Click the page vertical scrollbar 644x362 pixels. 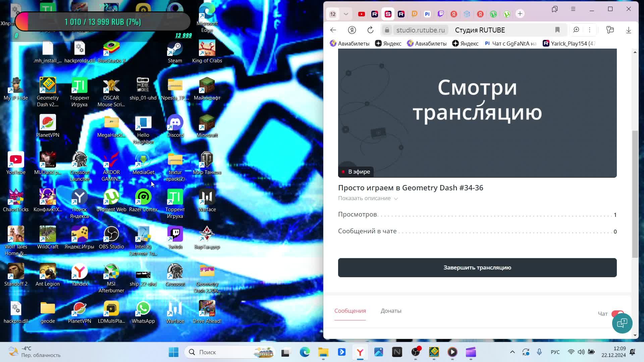click(635, 194)
